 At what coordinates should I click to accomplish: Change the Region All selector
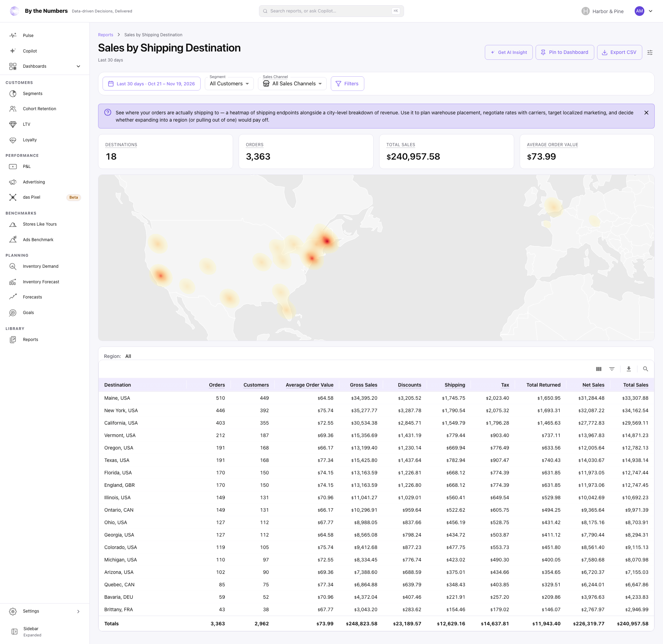click(128, 356)
